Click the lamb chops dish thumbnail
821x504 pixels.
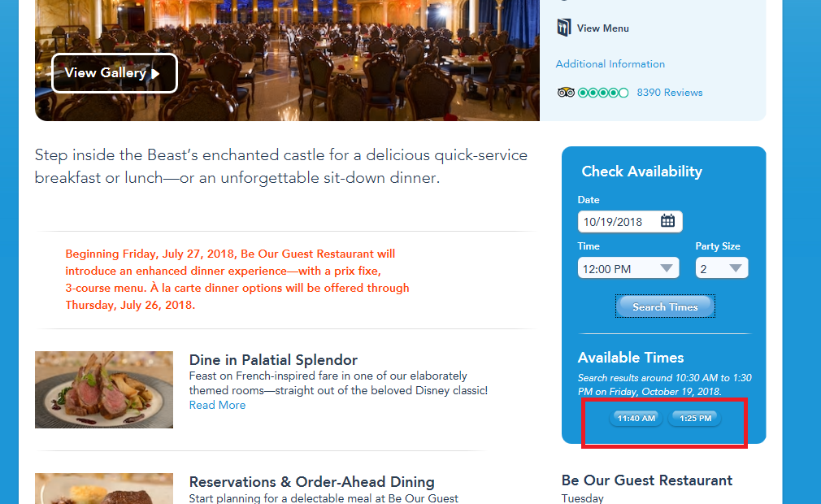point(104,389)
